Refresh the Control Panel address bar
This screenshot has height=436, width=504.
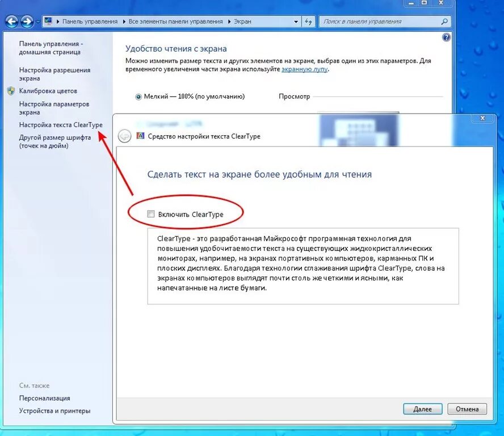(308, 22)
